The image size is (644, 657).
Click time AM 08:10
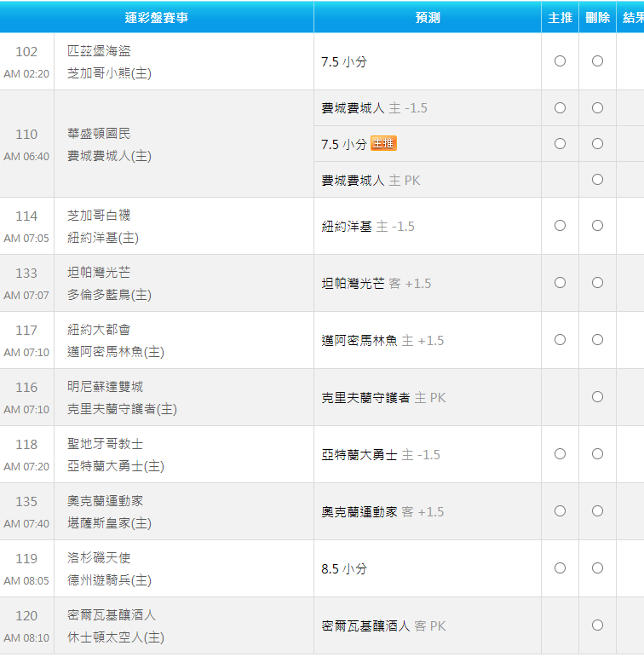coord(26,638)
